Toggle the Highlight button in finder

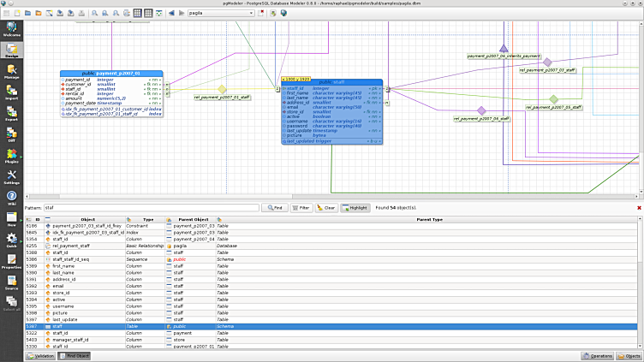[x=355, y=208]
